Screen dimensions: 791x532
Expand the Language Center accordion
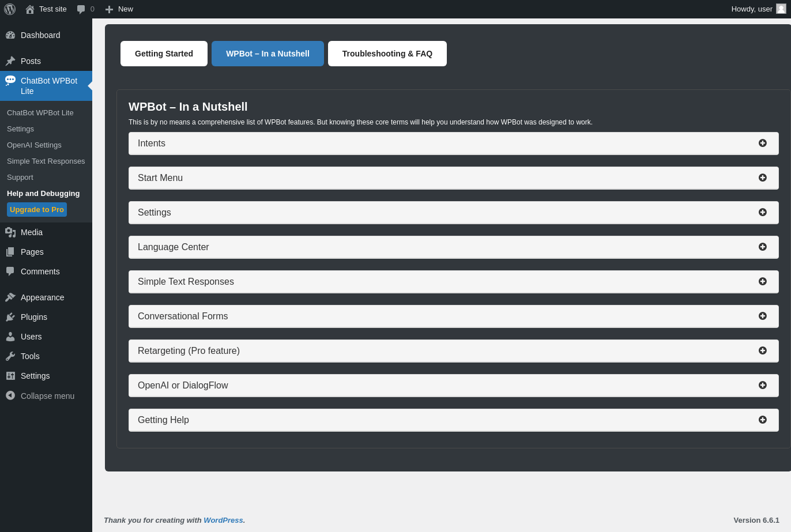tap(454, 247)
